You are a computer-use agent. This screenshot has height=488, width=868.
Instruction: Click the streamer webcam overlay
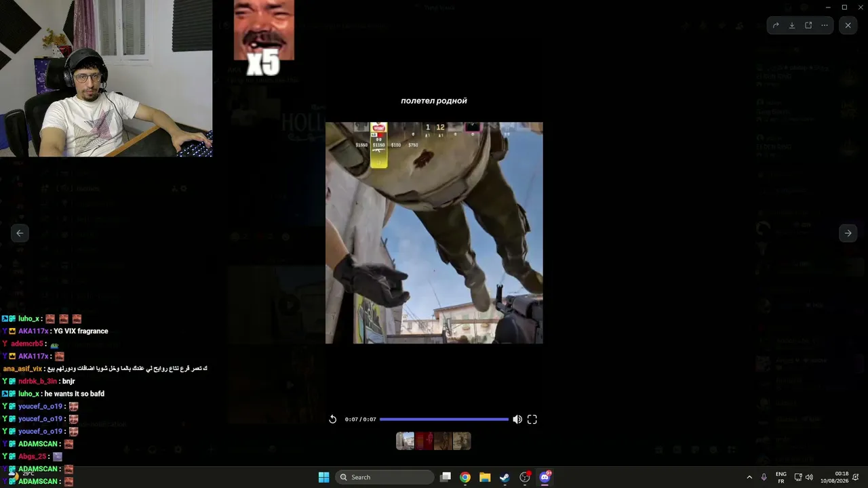[106, 79]
